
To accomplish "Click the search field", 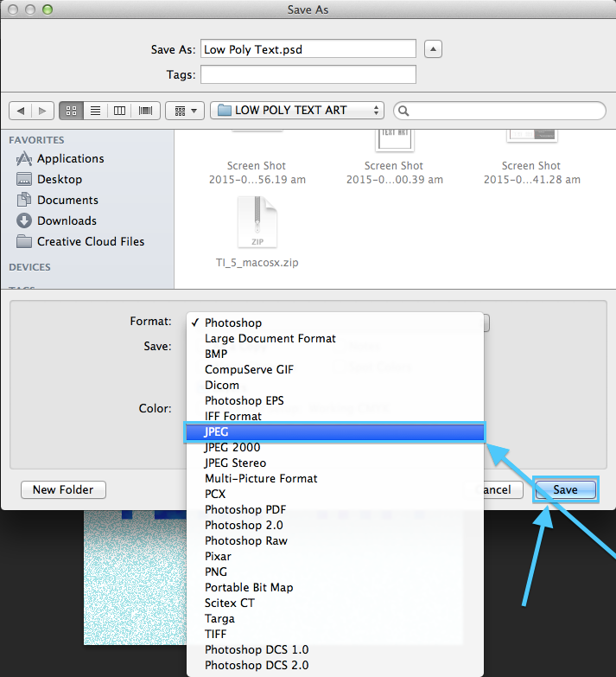I will (499, 111).
